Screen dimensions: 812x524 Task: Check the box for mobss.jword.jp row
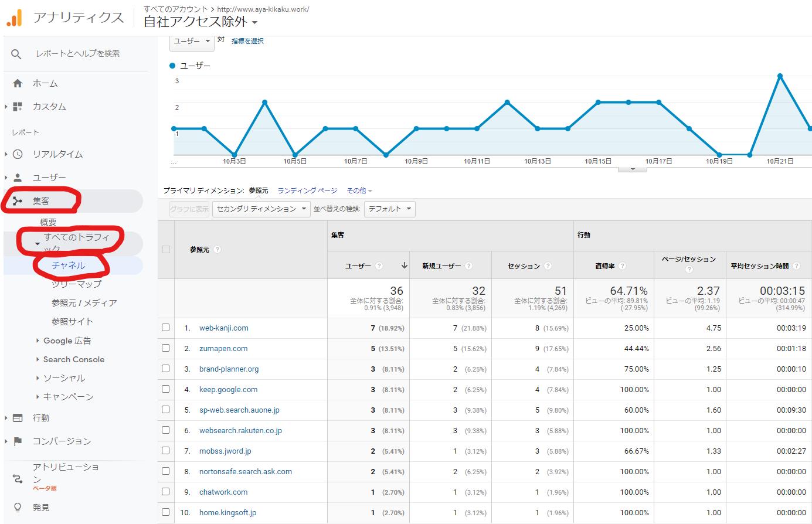pyautogui.click(x=166, y=451)
